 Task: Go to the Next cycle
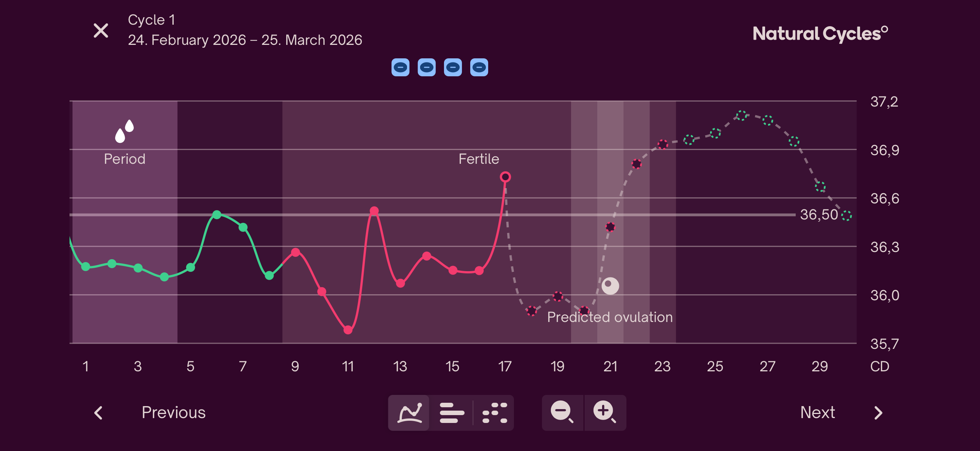817,412
